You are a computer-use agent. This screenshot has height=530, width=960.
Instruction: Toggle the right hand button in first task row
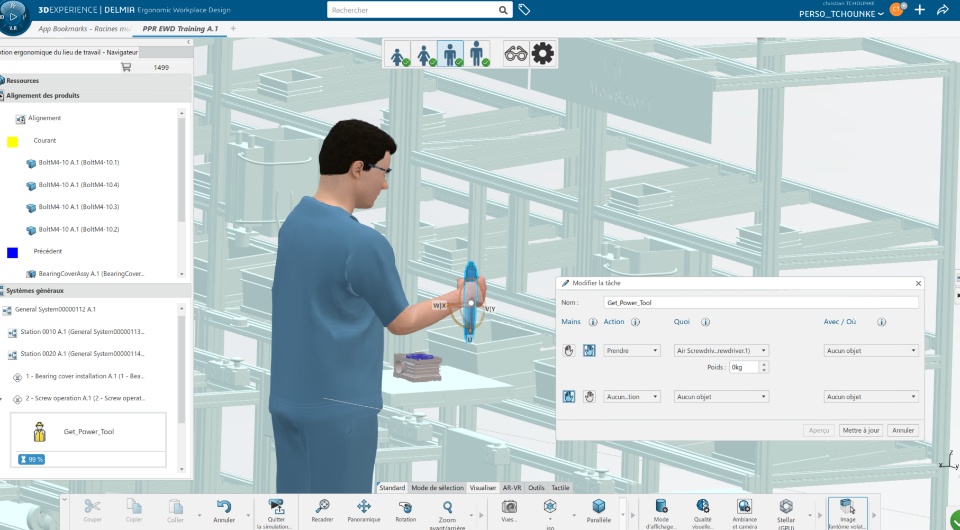tap(589, 351)
